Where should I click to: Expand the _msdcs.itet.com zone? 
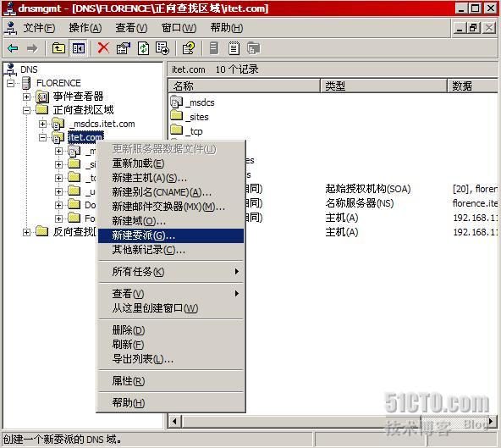42,124
